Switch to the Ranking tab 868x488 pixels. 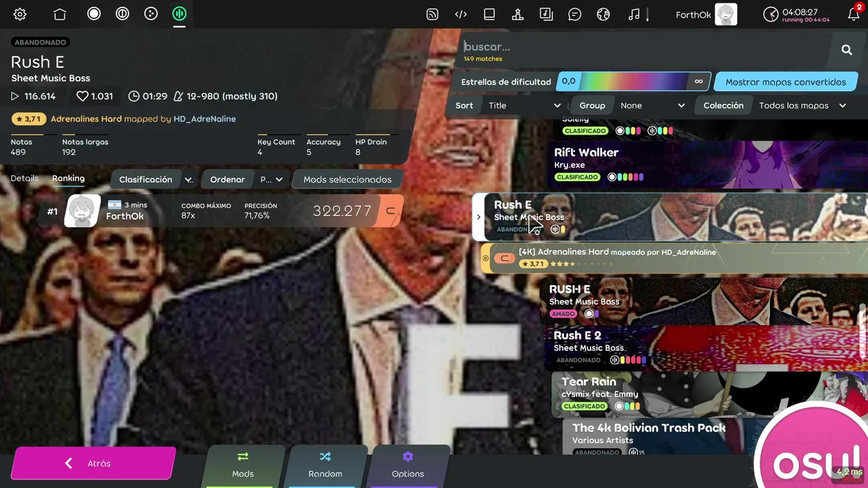click(68, 178)
